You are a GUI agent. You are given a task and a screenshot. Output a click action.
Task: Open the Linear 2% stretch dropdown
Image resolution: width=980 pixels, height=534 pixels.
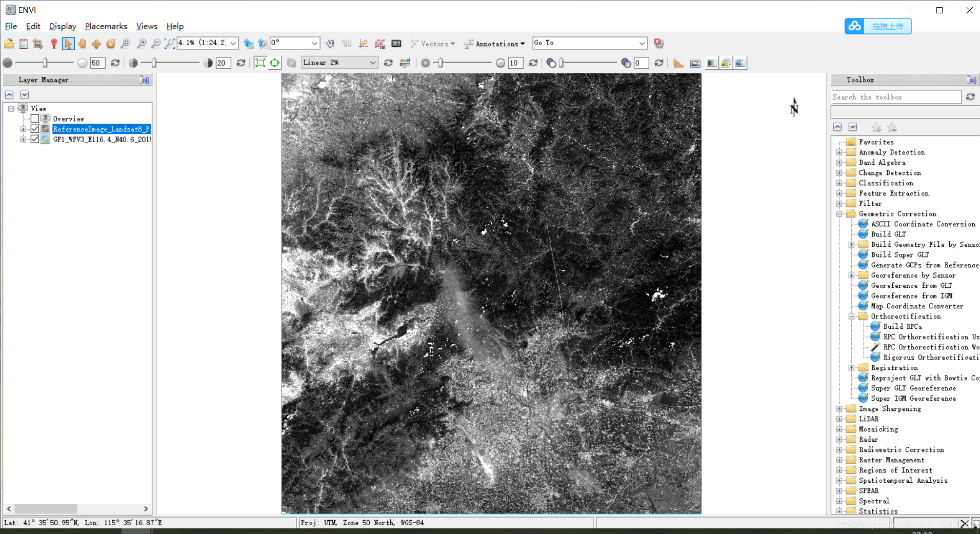[372, 63]
